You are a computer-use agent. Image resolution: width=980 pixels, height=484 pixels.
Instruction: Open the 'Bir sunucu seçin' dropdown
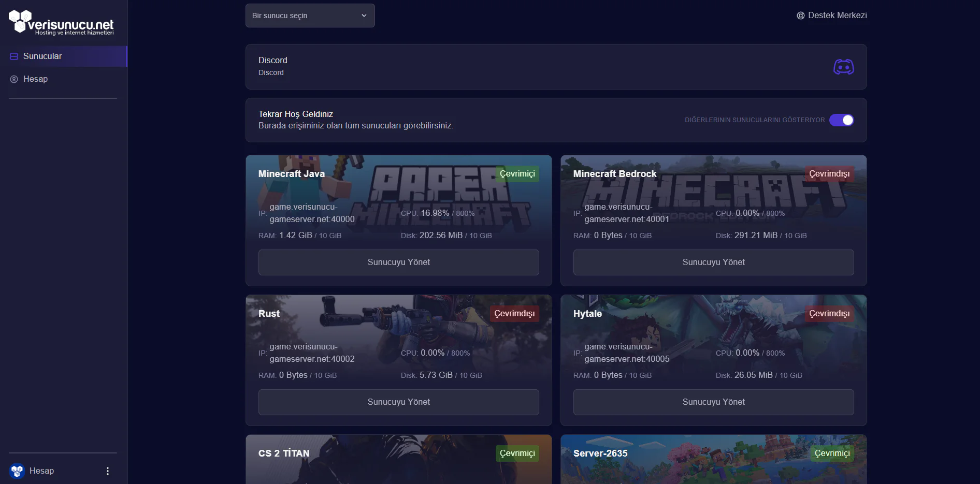point(310,16)
